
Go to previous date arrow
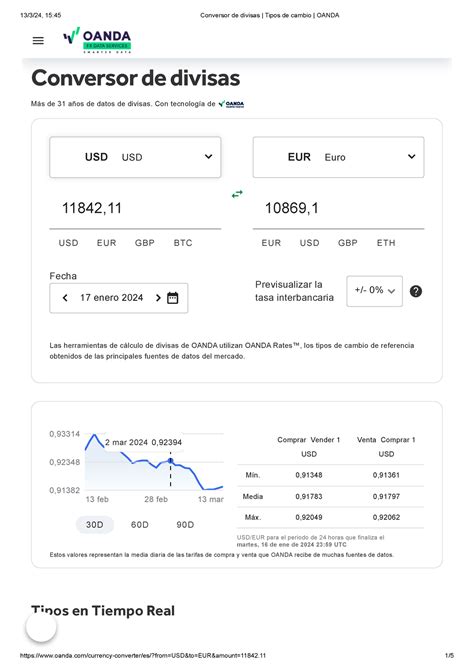click(65, 298)
